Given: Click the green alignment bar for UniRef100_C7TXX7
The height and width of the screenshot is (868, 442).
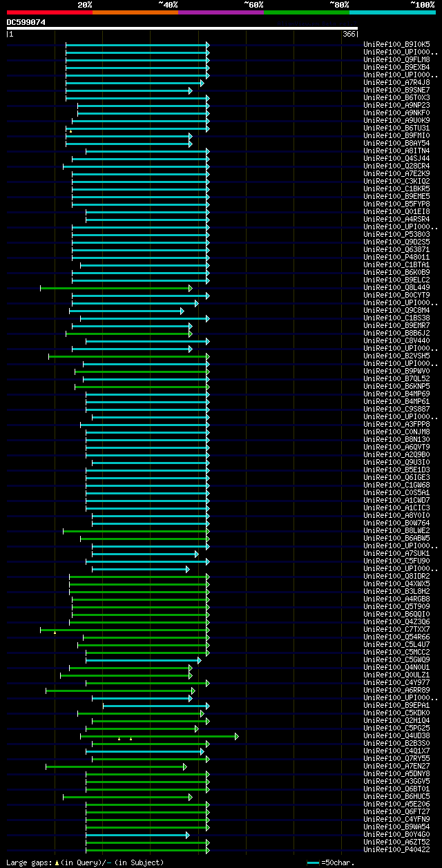Looking at the screenshot, I should point(125,630).
